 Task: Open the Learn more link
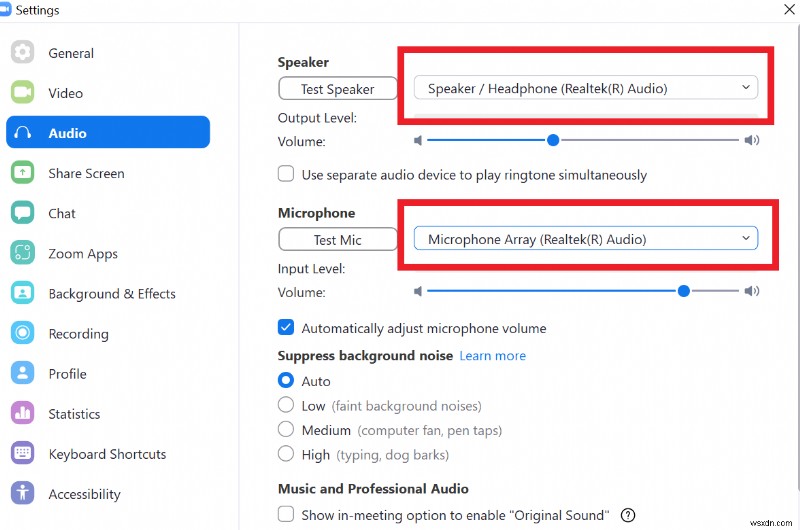click(492, 356)
